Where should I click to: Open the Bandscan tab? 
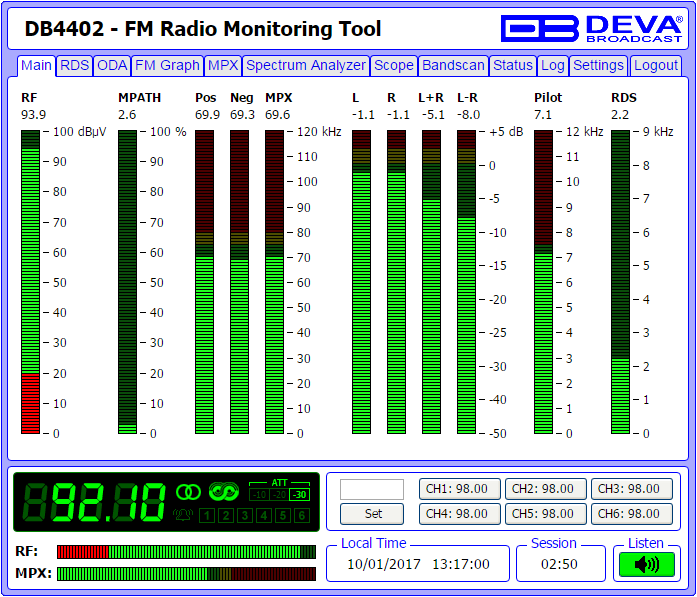click(453, 66)
